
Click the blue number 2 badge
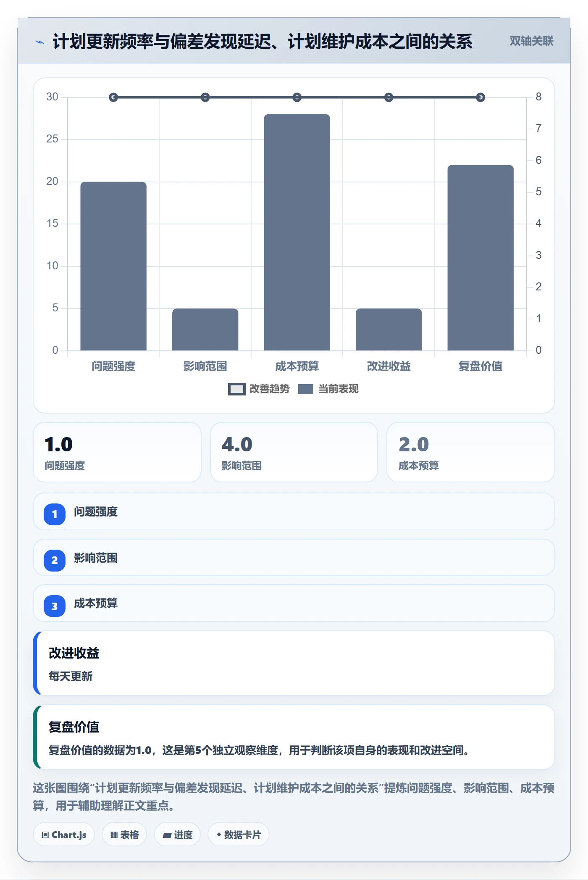pos(55,560)
